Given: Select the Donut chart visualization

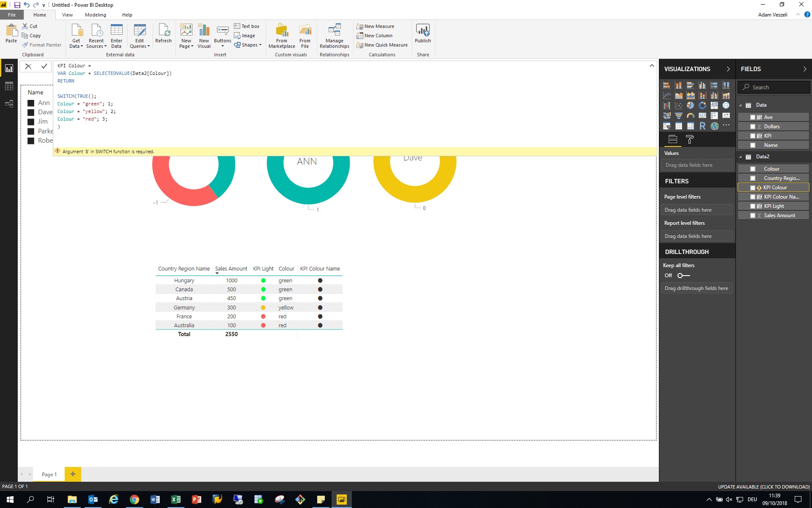Looking at the screenshot, I should tap(702, 105).
